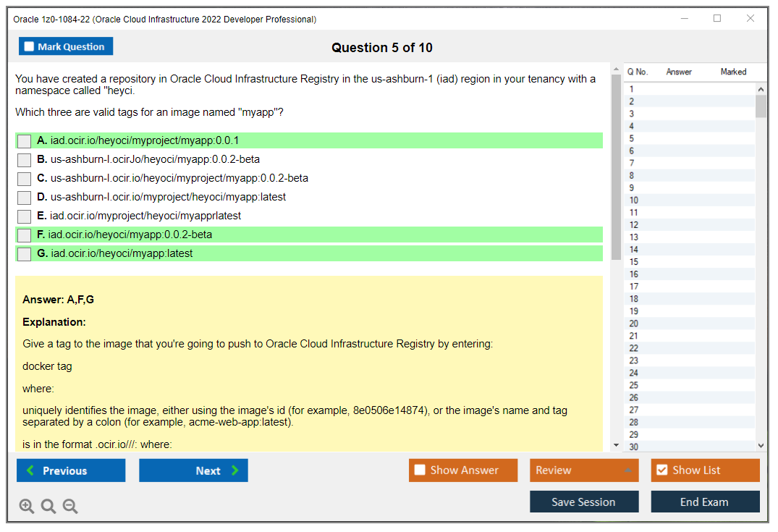778x532 pixels.
Task: Go to the Next question
Action: click(193, 470)
